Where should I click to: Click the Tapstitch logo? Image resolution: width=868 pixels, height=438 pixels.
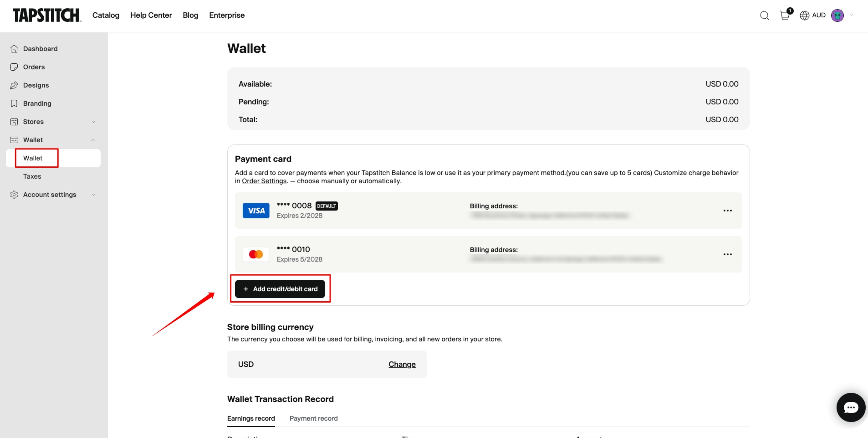coord(47,15)
